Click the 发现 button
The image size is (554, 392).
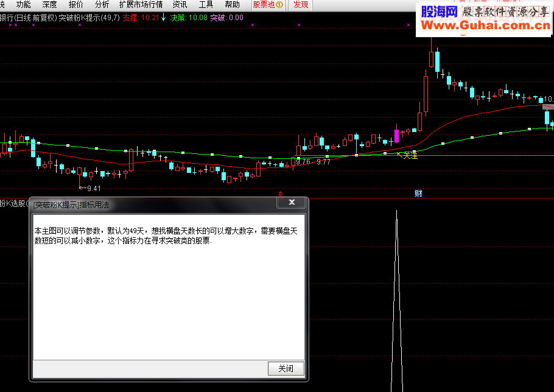(301, 5)
